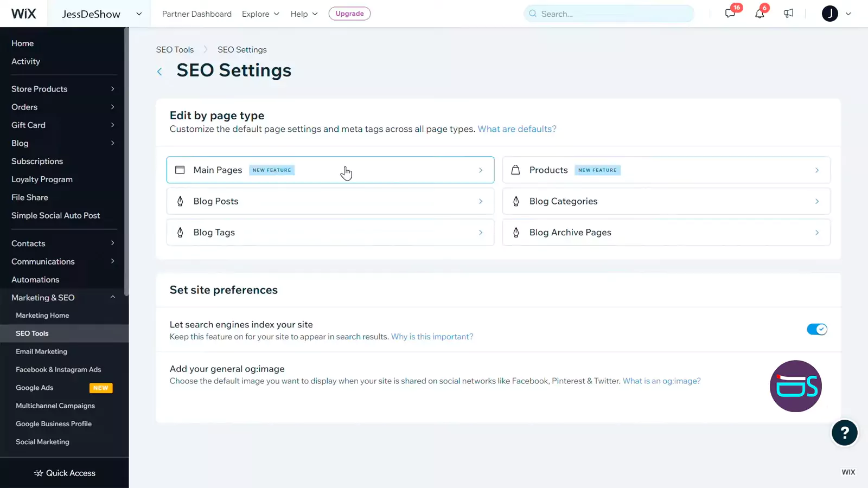Click the sidebar scrollbar
This screenshot has height=488, width=868.
[x=126, y=163]
